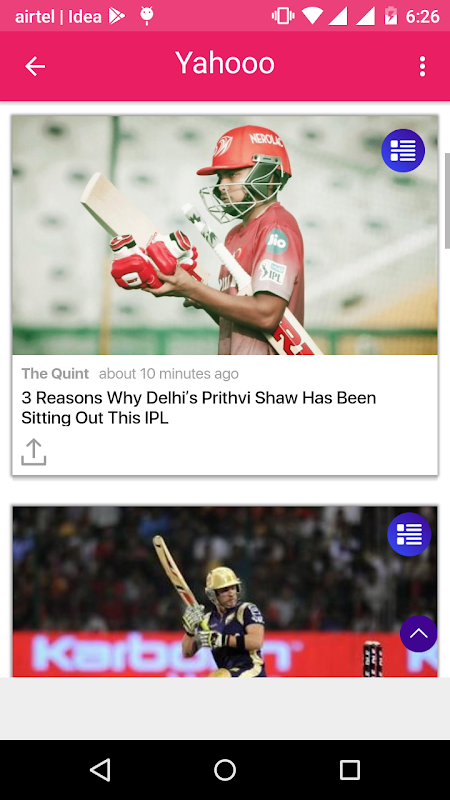
Task: Tap the vibrate mode status icon
Action: coord(283,16)
